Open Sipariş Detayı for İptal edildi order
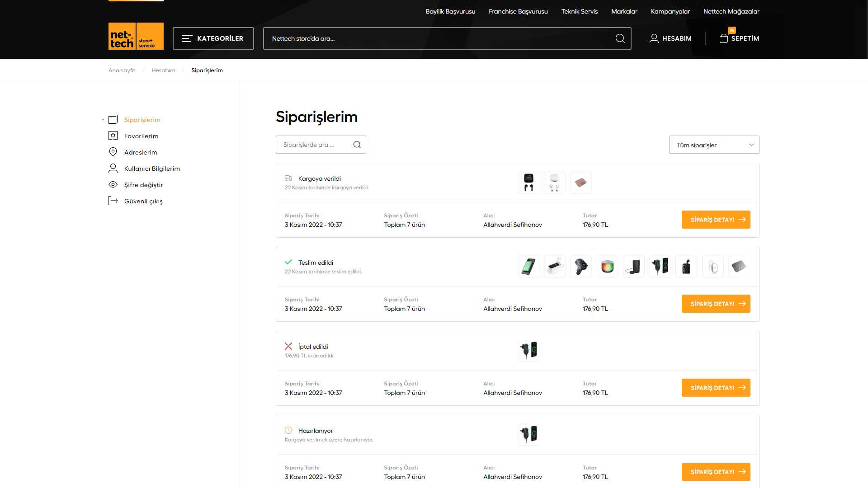 pyautogui.click(x=716, y=388)
